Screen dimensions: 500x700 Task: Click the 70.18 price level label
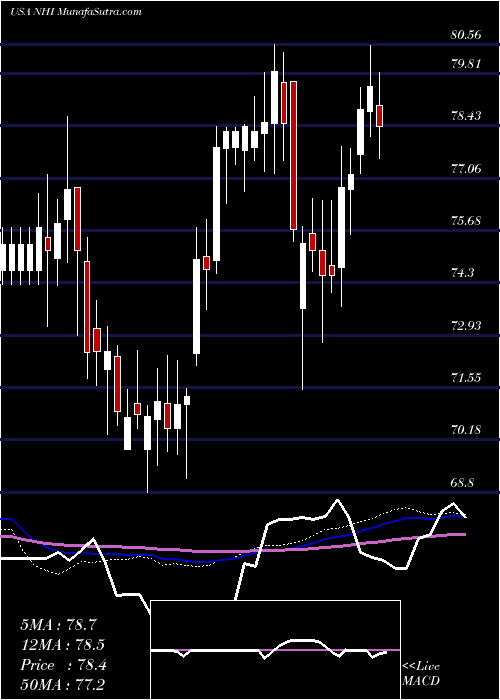(466, 430)
